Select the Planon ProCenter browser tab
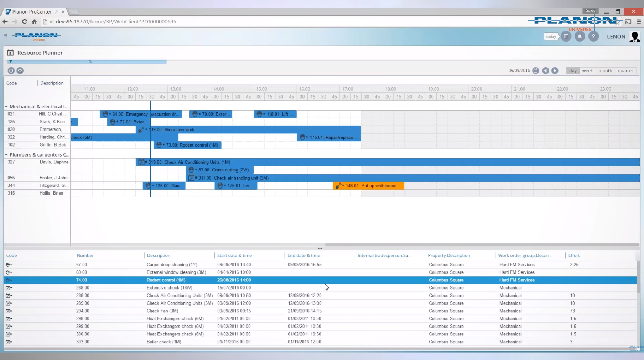Screen dimensions: 644x360 click(x=34, y=12)
